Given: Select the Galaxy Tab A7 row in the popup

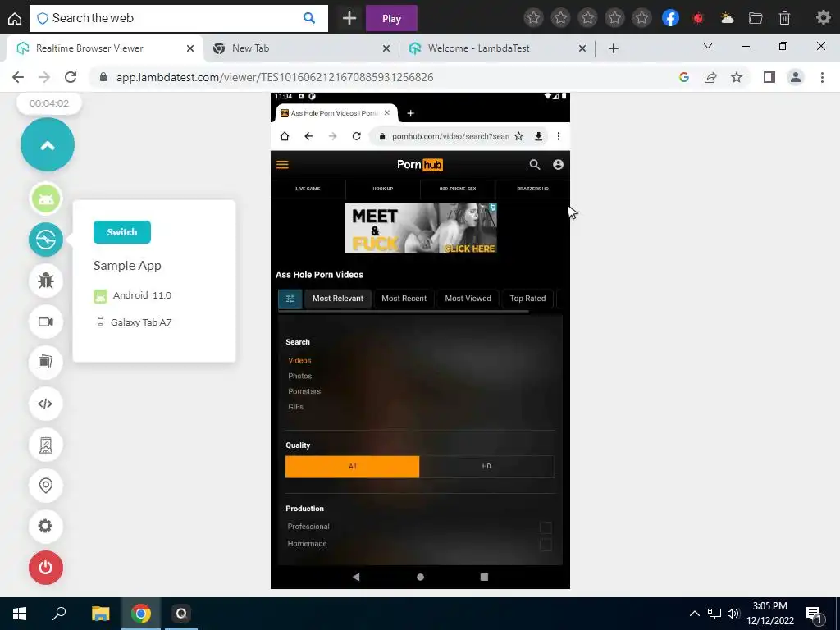Looking at the screenshot, I should [x=134, y=322].
